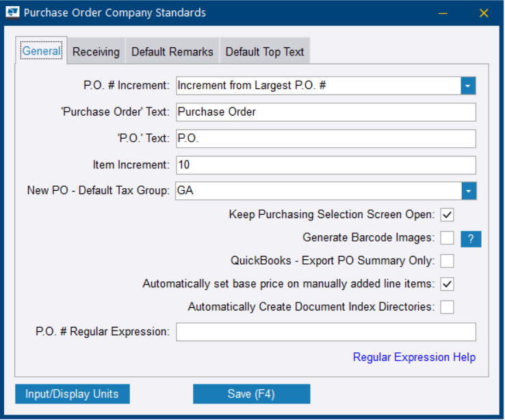This screenshot has height=420, width=505.
Task: Click the P.O. # Regular Expression field
Action: [x=326, y=332]
